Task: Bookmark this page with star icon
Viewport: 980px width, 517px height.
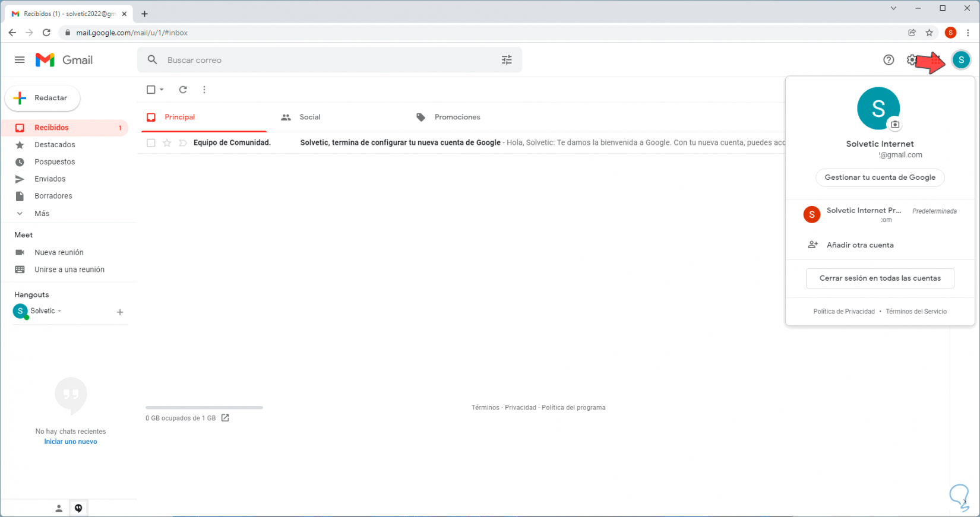Action: tap(930, 33)
